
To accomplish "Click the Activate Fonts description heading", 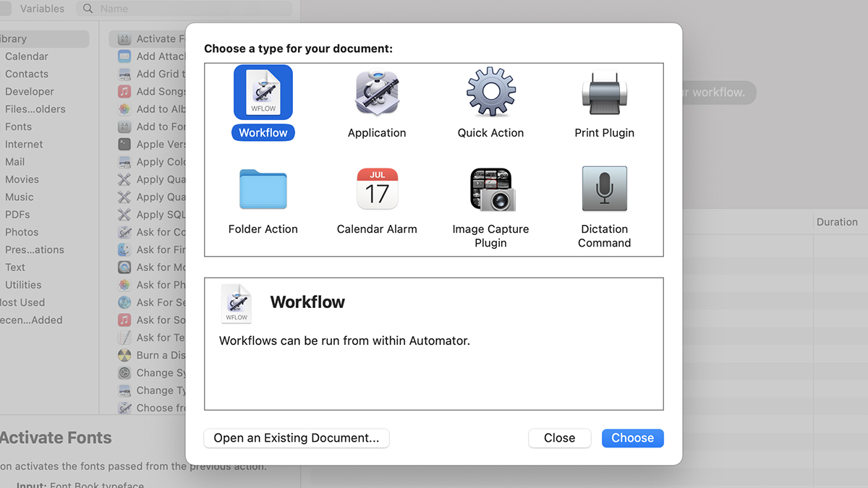I will tap(56, 438).
